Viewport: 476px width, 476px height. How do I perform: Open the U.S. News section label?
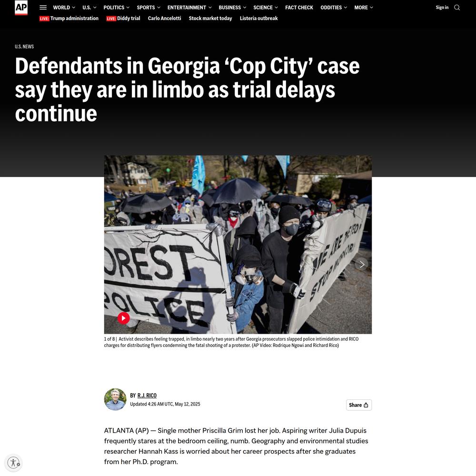(x=24, y=47)
